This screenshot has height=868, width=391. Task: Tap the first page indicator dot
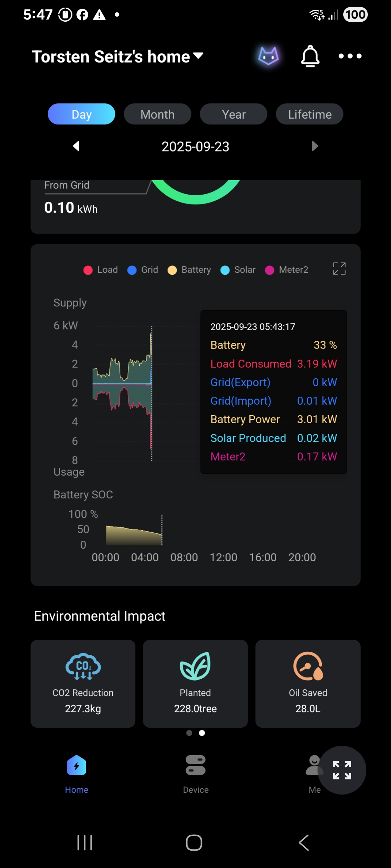[189, 733]
